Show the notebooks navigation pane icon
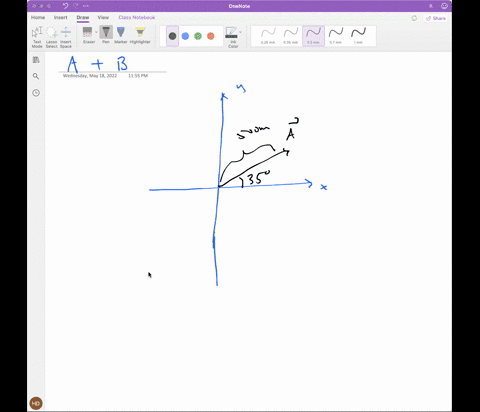 [36, 60]
